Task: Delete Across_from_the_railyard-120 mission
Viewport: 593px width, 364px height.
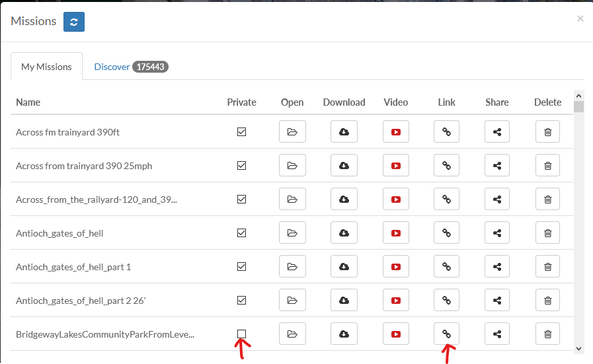Action: point(547,199)
